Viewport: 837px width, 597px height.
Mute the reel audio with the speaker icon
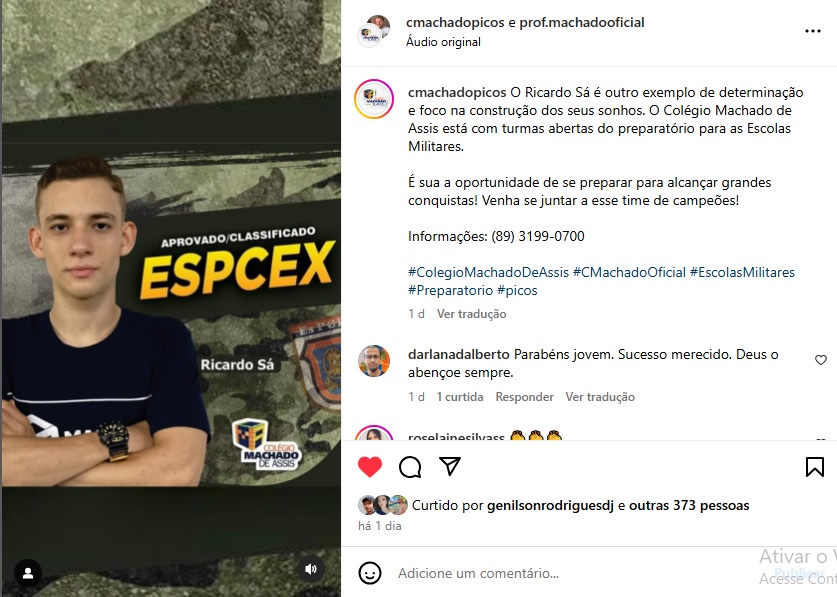pos(311,569)
